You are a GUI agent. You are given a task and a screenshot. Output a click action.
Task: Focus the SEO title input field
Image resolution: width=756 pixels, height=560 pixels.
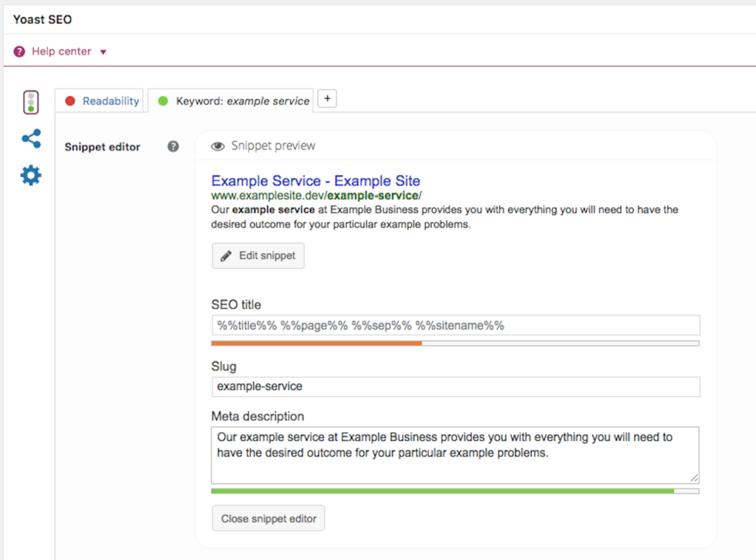pos(455,325)
